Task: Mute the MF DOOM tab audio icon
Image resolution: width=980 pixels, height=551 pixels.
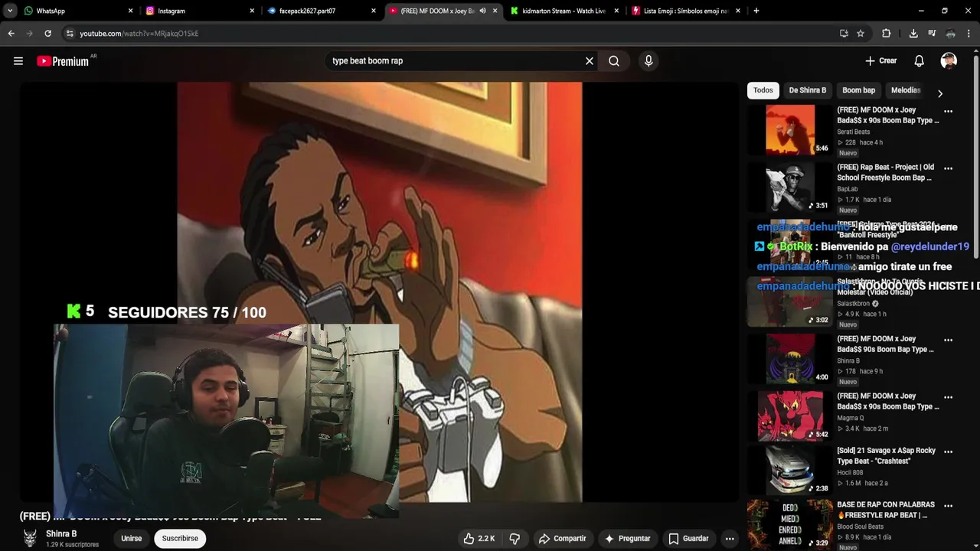Action: pyautogui.click(x=482, y=11)
